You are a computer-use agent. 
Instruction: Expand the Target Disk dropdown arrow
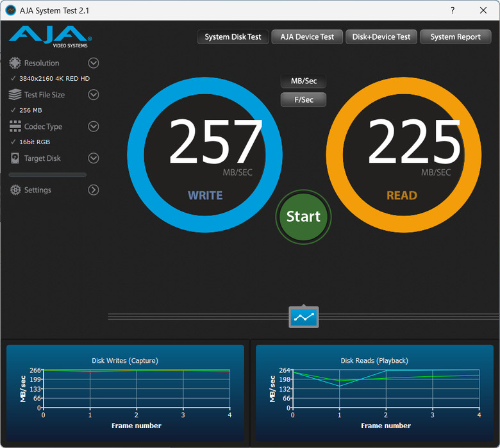(94, 158)
